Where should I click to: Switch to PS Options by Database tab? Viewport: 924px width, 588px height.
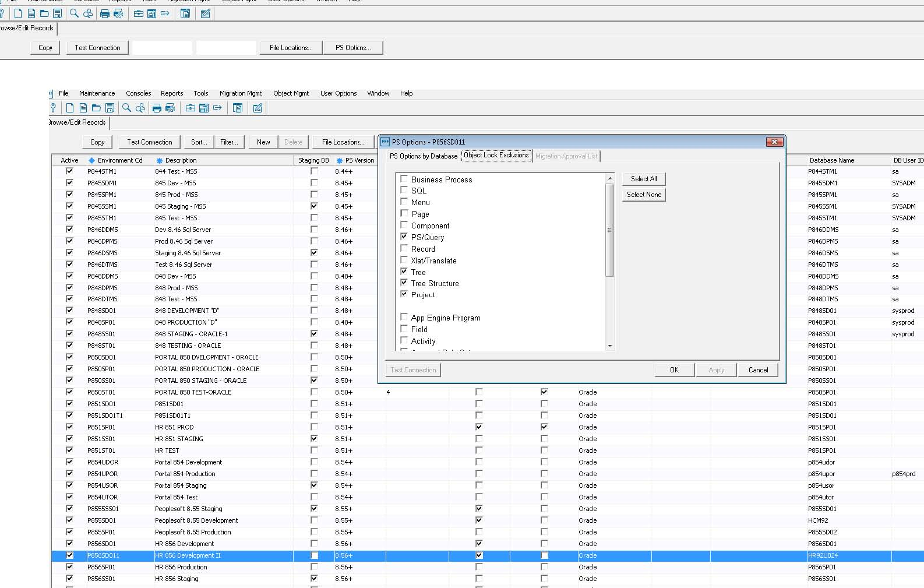(x=423, y=156)
